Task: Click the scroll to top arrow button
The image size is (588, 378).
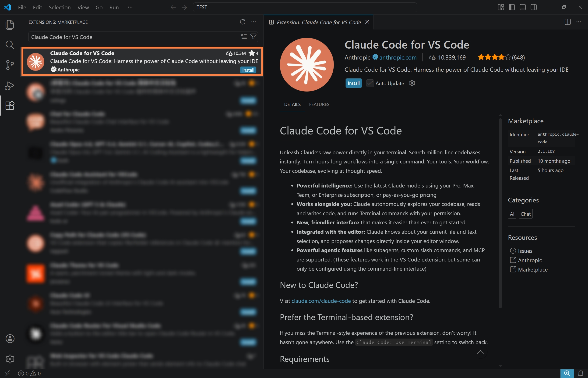Action: [480, 352]
